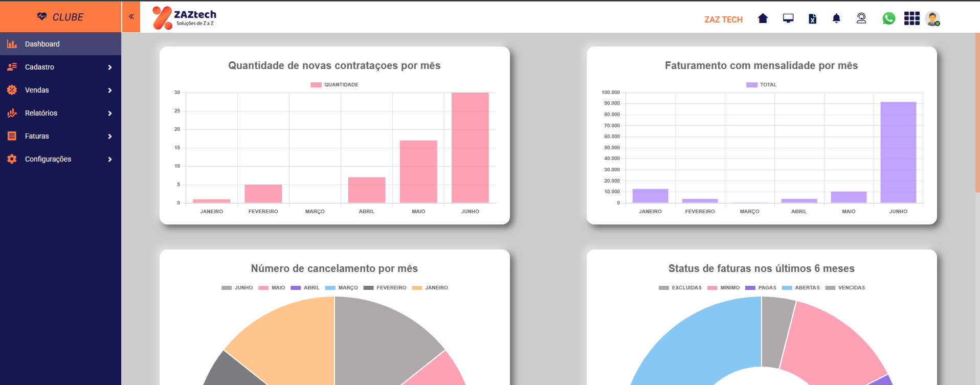Expand Configurações submenu arrow
The width and height of the screenshot is (980, 385).
pos(109,160)
